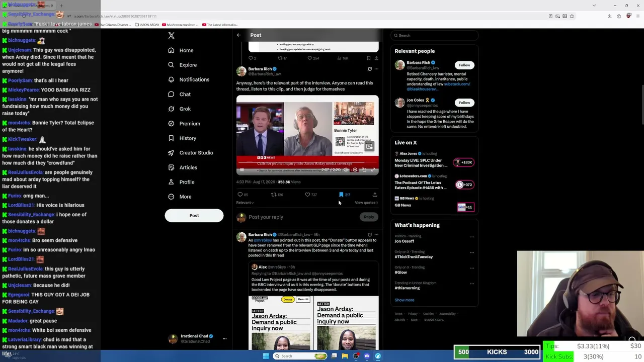Open browser downloads icon

[609, 16]
